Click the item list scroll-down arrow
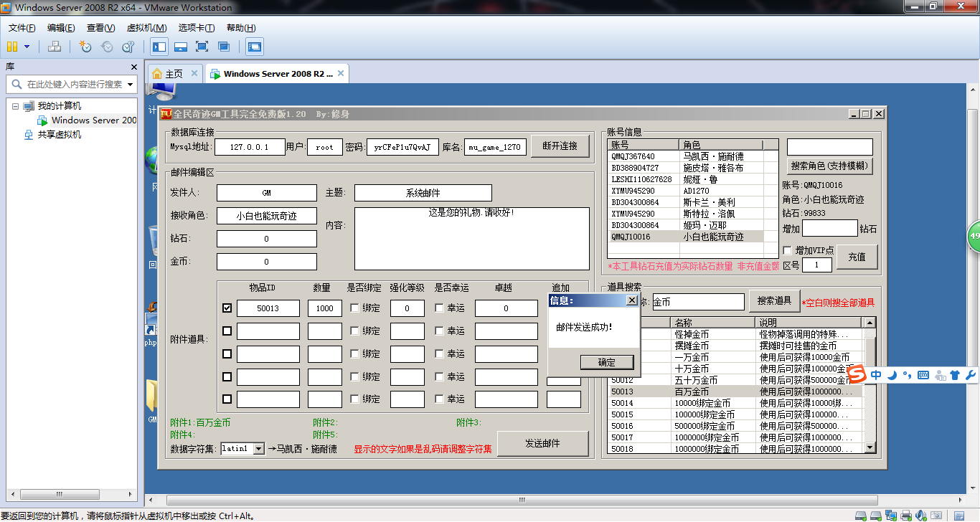Screen dimensions: 980x522 [870, 448]
